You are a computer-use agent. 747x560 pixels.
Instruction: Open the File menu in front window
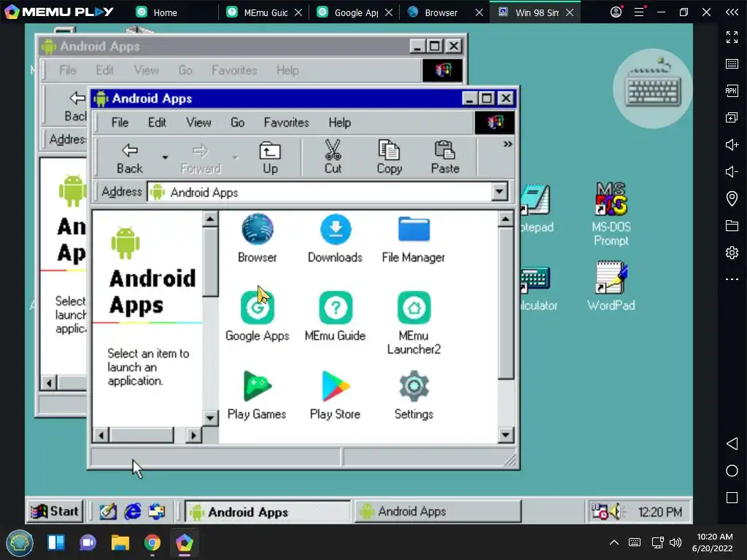[x=120, y=122]
